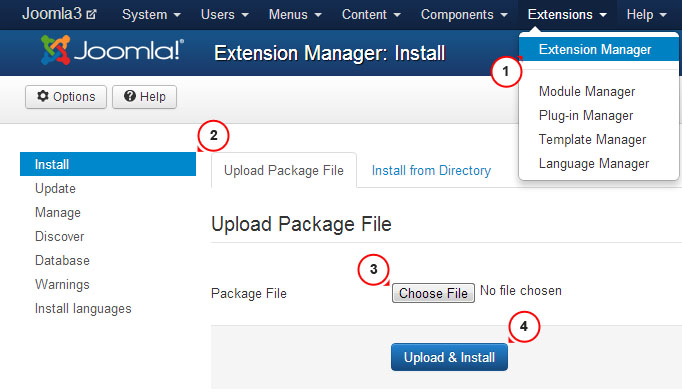Switch to Install from Directory tab

(x=431, y=170)
